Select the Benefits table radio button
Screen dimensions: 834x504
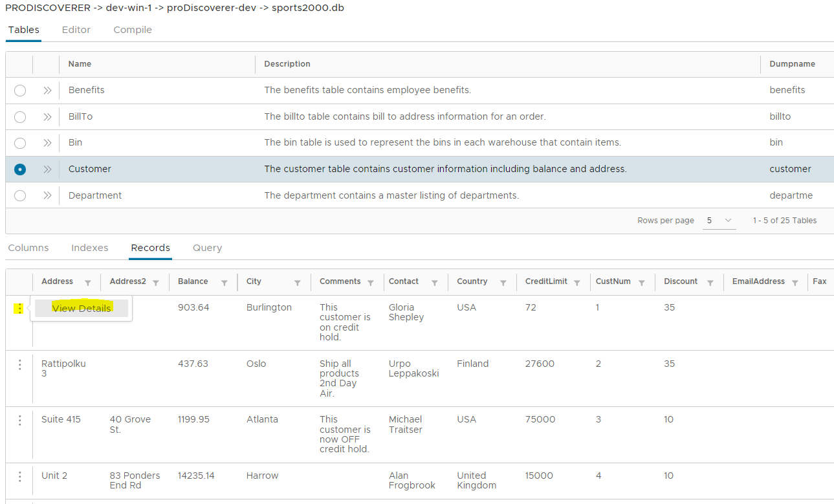click(x=19, y=90)
